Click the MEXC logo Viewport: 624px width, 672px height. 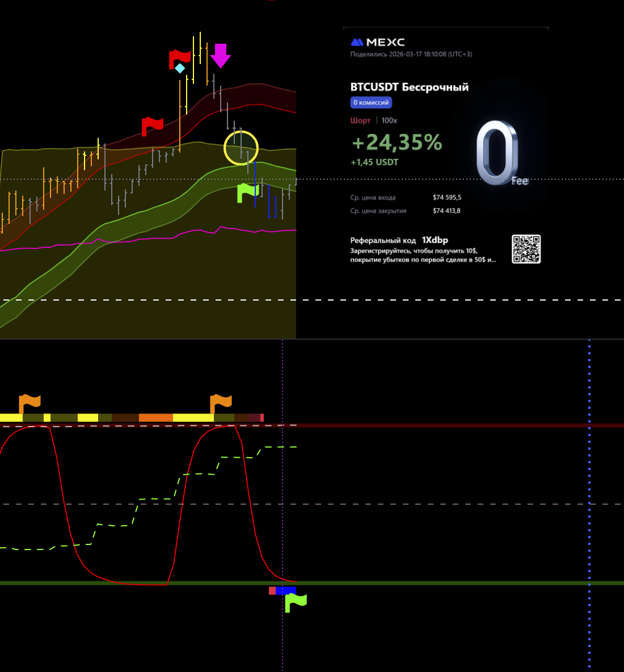click(378, 42)
